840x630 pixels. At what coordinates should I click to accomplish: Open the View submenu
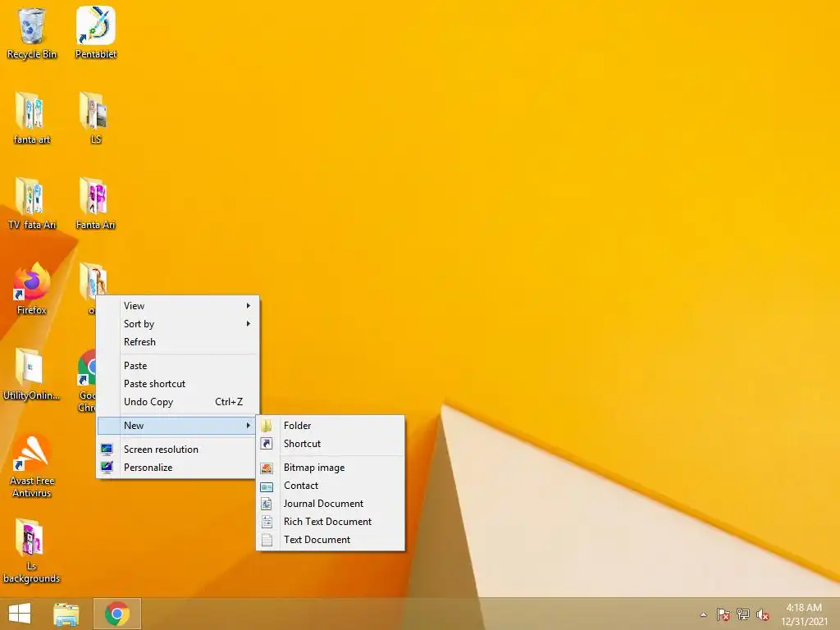(x=177, y=306)
